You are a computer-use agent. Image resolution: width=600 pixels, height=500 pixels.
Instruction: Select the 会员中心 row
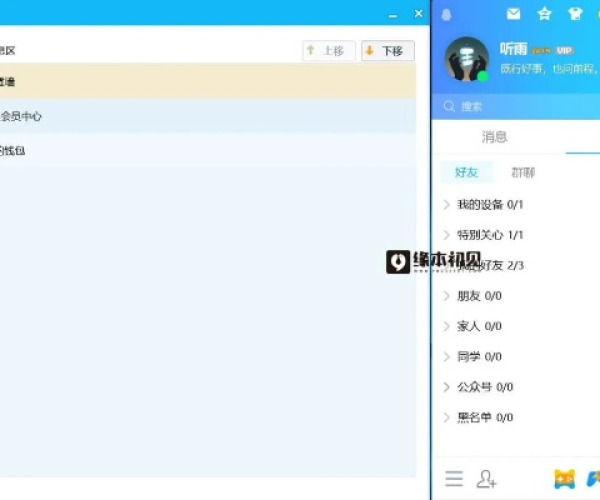pyautogui.click(x=208, y=116)
